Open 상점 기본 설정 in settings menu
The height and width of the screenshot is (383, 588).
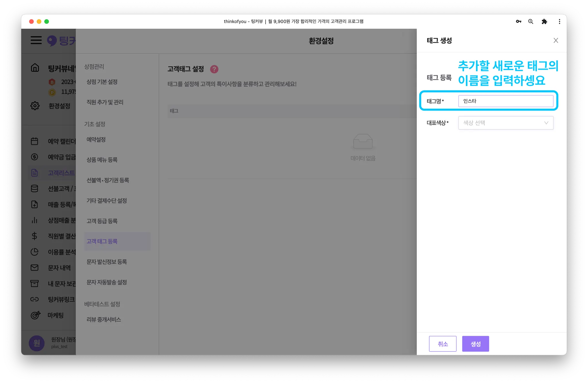point(102,82)
